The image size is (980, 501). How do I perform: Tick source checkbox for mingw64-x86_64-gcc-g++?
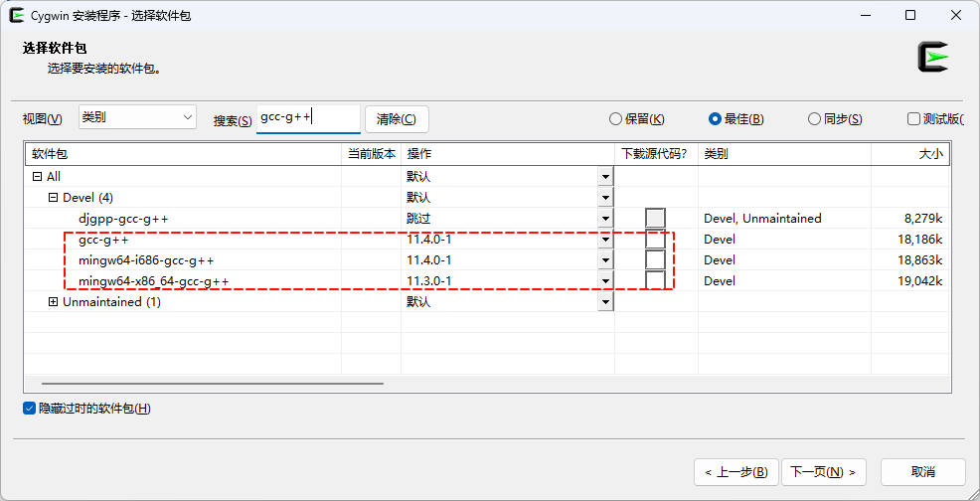pos(655,281)
